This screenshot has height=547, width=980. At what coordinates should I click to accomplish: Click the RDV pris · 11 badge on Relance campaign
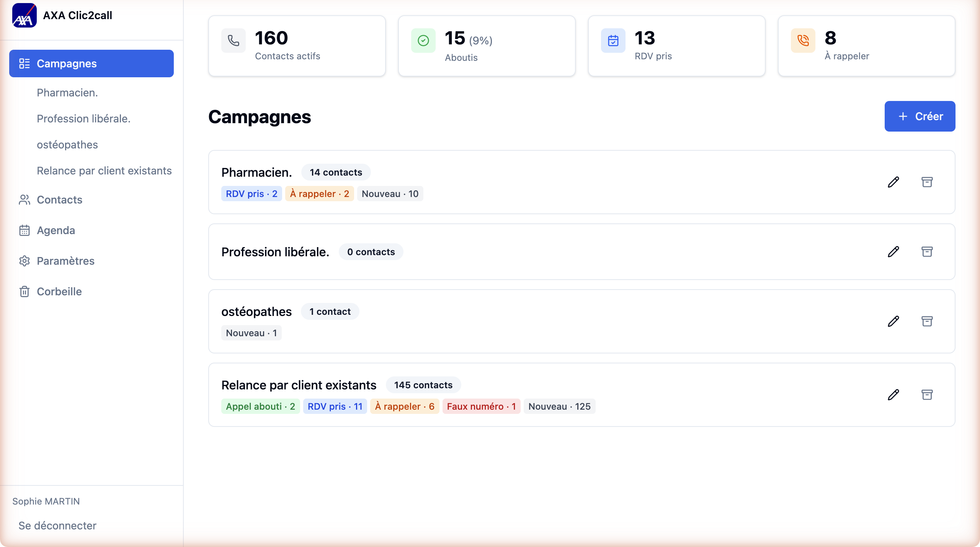(335, 406)
